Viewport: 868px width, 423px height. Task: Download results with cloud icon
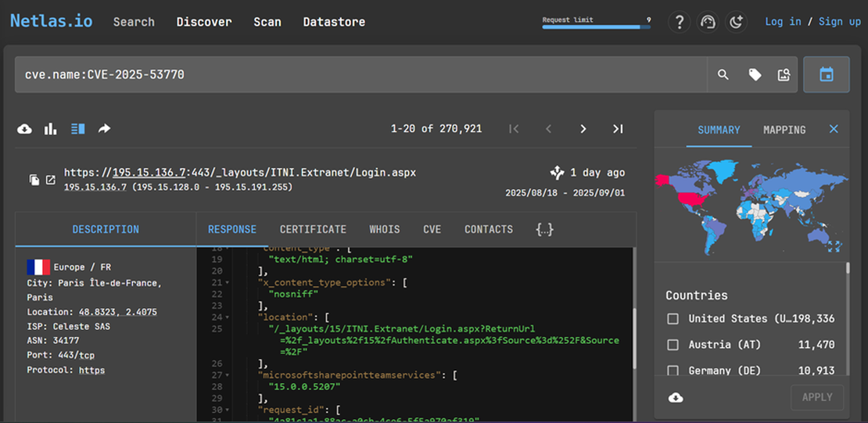pos(24,129)
